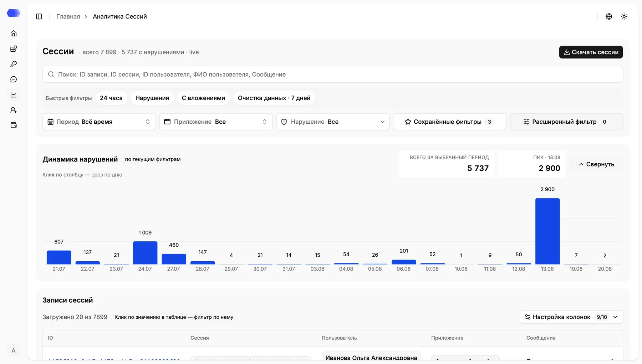Toggle the Нарушения quick filter
642x364 pixels.
tap(152, 98)
